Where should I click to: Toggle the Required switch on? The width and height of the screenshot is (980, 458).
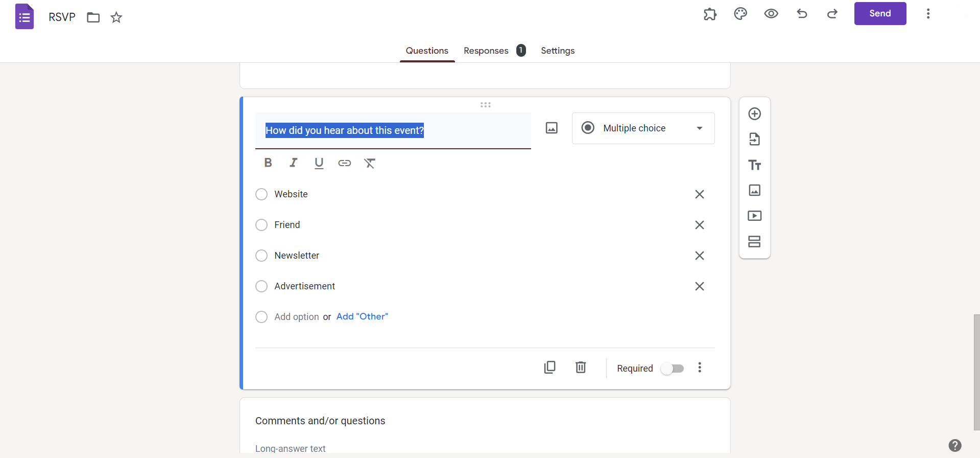point(672,369)
